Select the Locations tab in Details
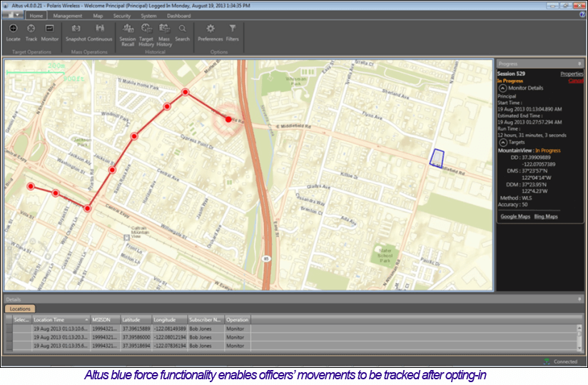The width and height of the screenshot is (588, 385). click(x=20, y=309)
